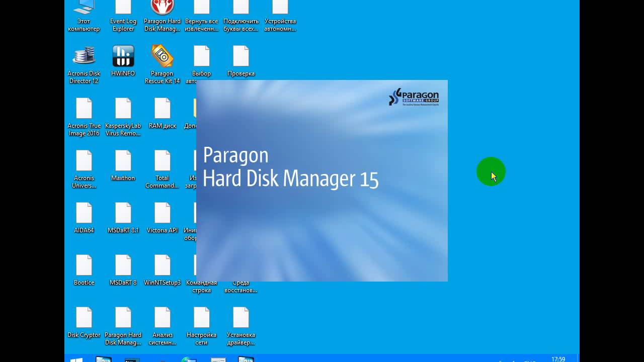Select the MSDaRT 8.1 shortcut
The image size is (644, 362).
tap(123, 218)
